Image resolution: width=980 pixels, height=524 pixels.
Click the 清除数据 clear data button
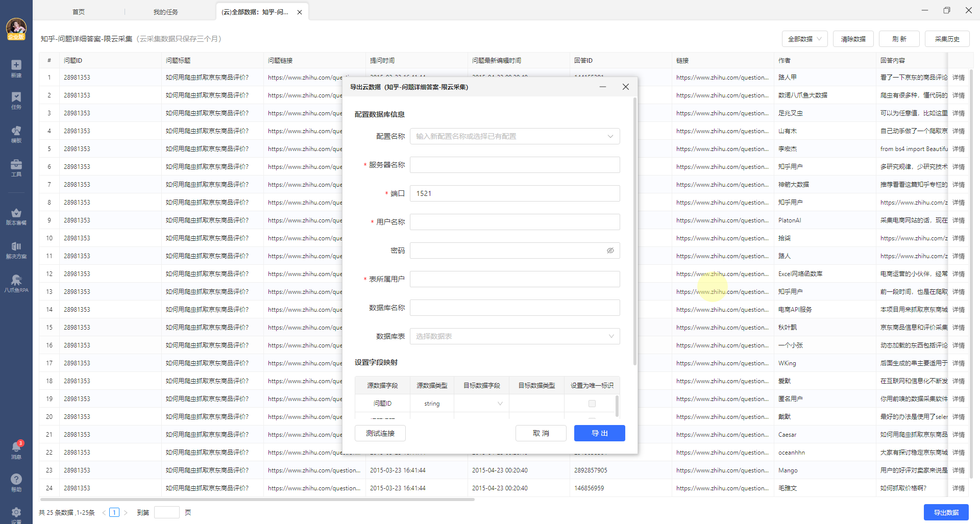pos(853,39)
